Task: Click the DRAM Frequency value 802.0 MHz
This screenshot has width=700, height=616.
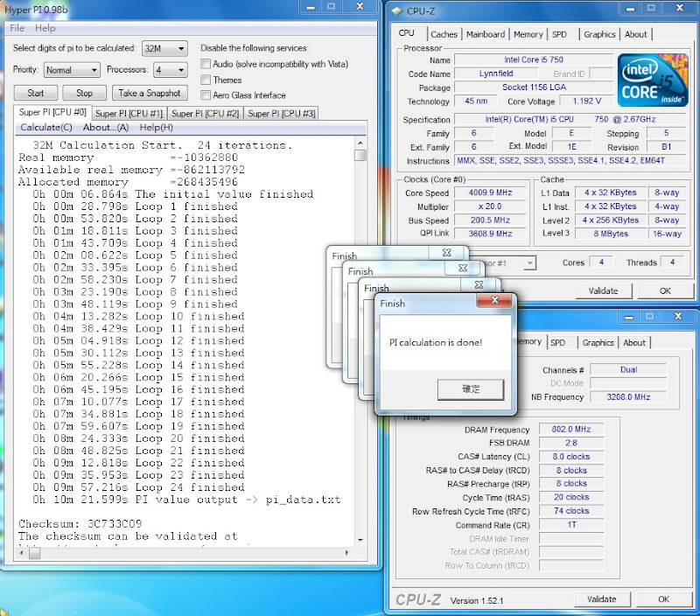Action: [x=571, y=430]
